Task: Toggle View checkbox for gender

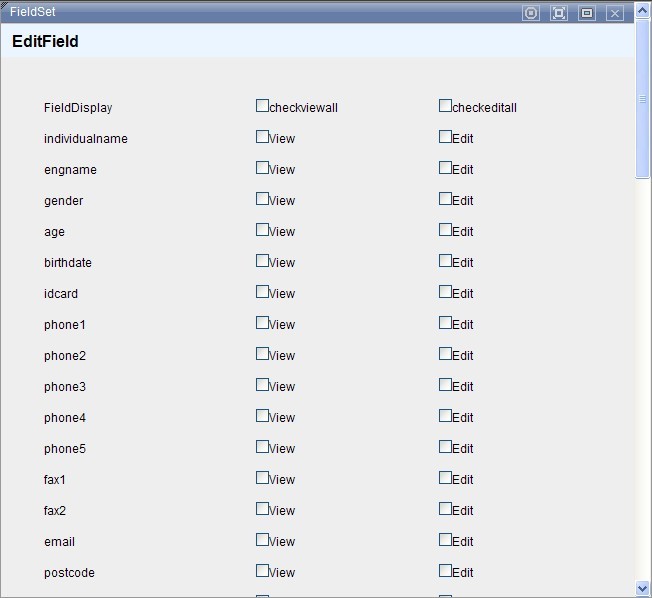Action: click(x=262, y=199)
